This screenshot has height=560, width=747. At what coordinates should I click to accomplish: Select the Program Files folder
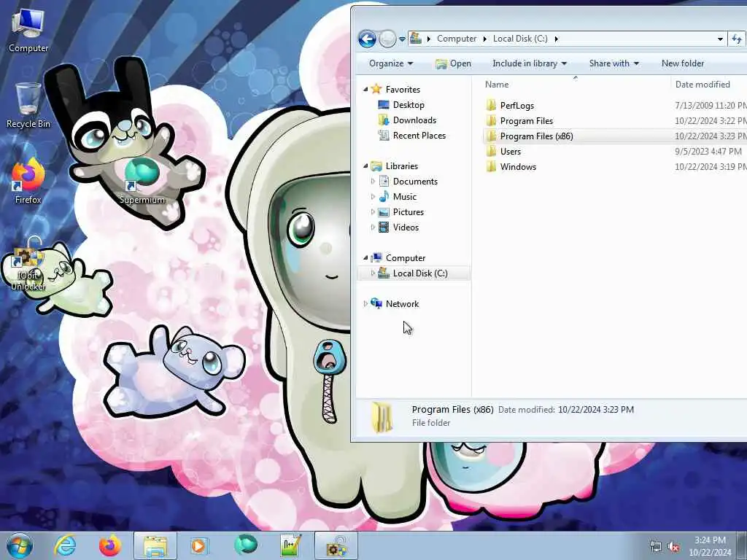tap(527, 121)
